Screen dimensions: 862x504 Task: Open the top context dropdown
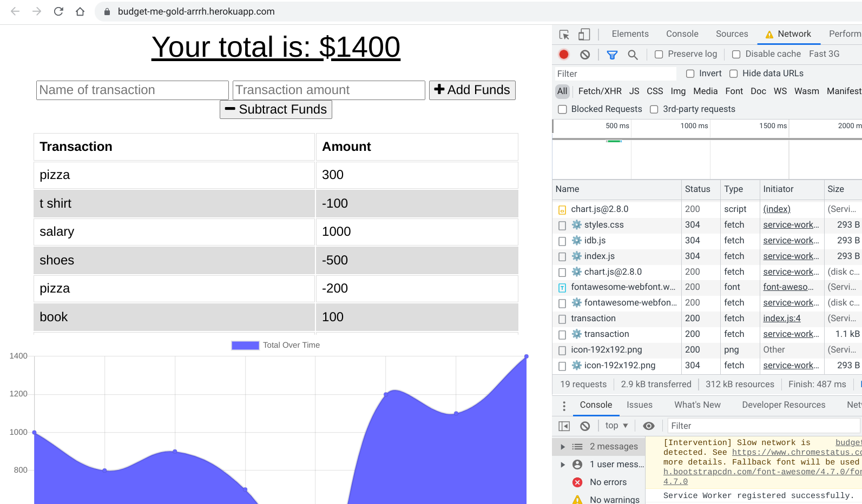click(616, 426)
